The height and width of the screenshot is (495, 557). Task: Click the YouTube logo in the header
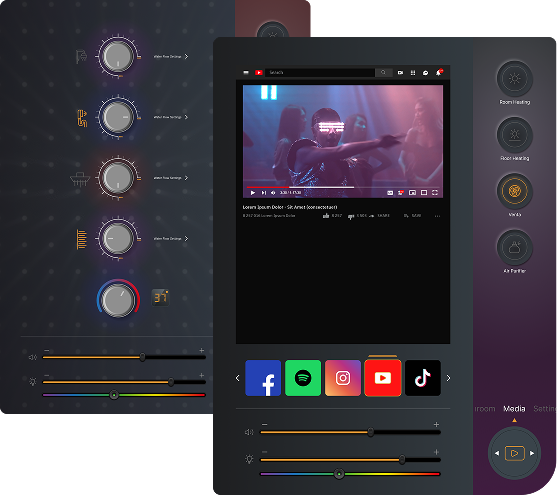tap(259, 72)
